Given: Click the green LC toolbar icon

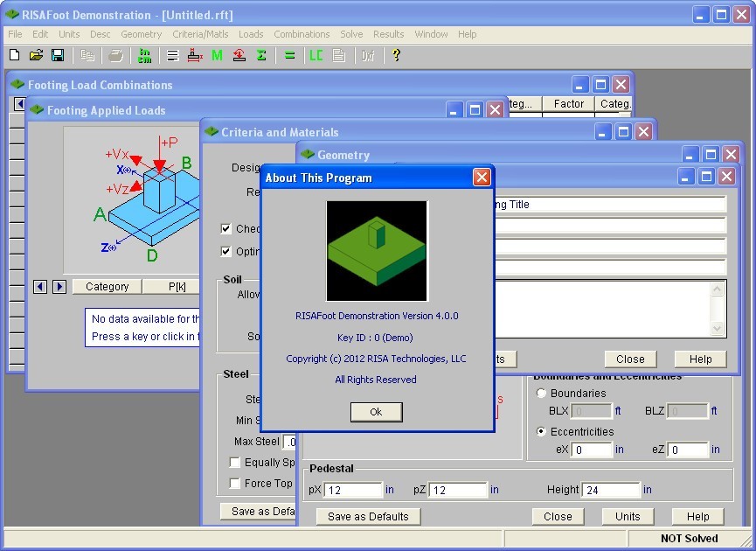Looking at the screenshot, I should 316,55.
